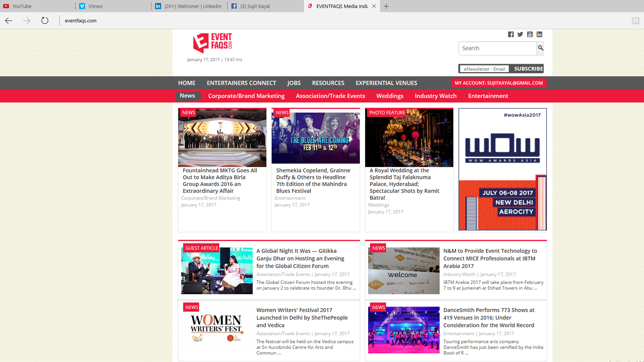The height and width of the screenshot is (362, 644).
Task: Open the JOBS menu item
Action: coord(294,83)
